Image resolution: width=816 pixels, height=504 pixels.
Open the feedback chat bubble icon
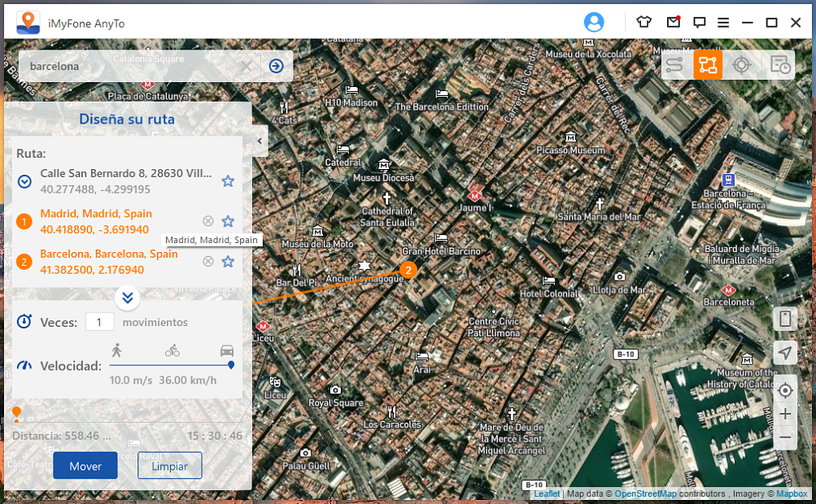point(699,23)
